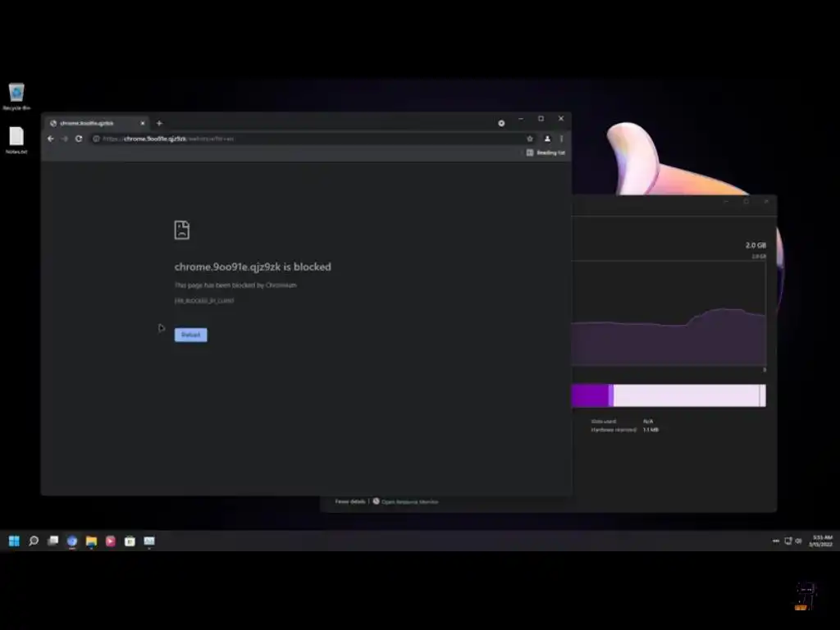840x630 pixels.
Task: Click the Task Manager taskbar icon
Action: (149, 541)
